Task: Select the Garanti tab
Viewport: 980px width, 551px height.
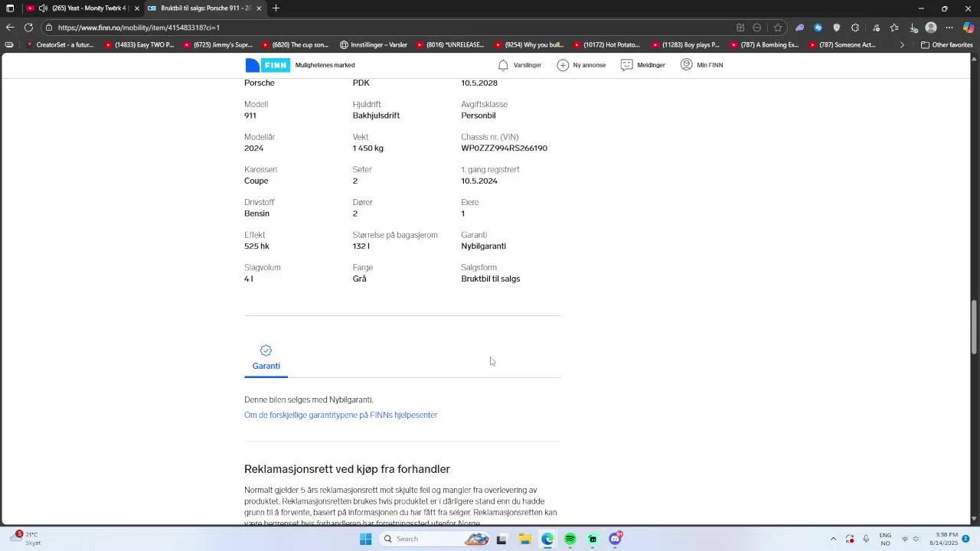Action: (x=266, y=358)
